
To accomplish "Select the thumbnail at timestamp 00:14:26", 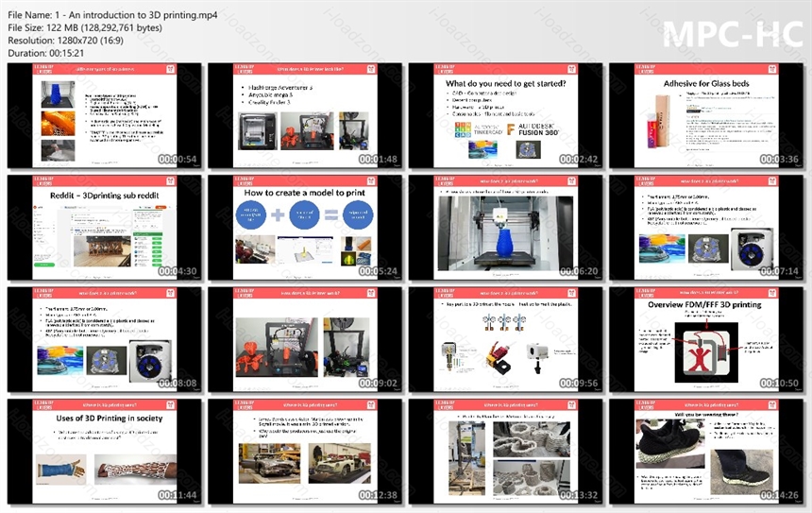I will pyautogui.click(x=706, y=452).
